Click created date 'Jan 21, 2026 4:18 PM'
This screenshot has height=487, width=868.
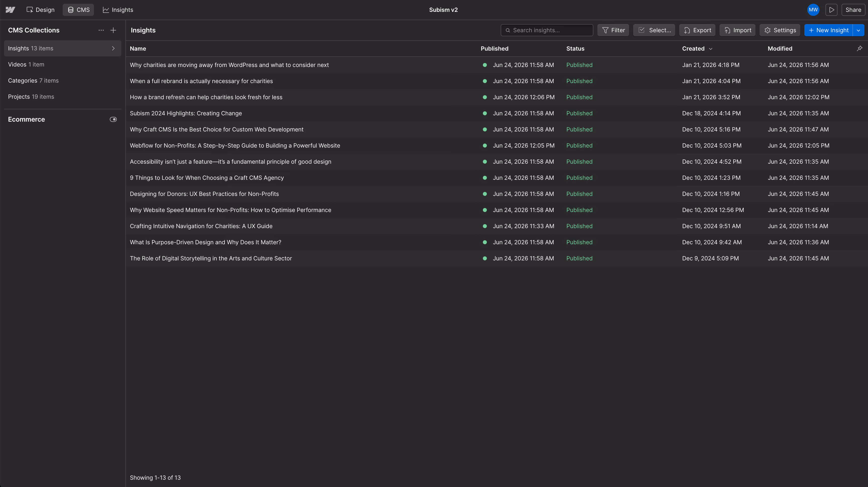[711, 65]
